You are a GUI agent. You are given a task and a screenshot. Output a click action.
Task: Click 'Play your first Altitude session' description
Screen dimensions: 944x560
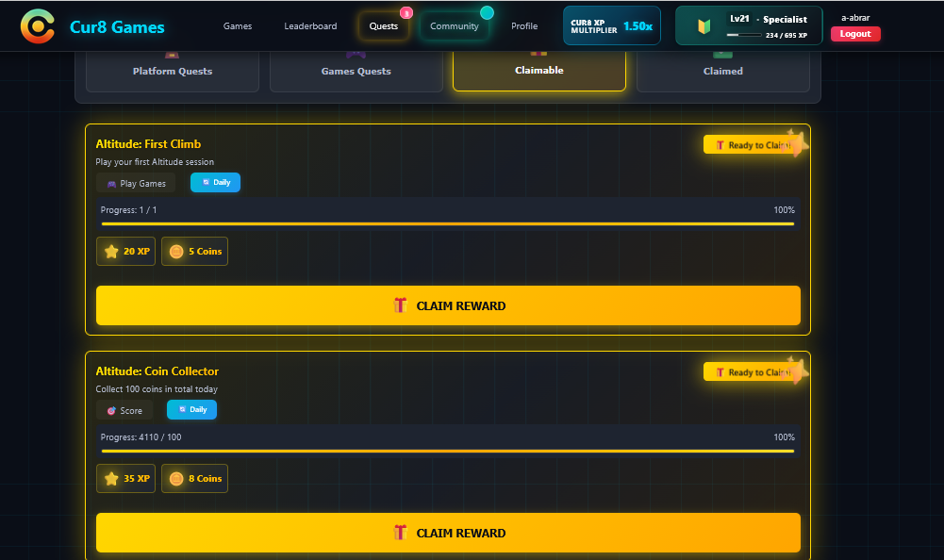coord(155,162)
